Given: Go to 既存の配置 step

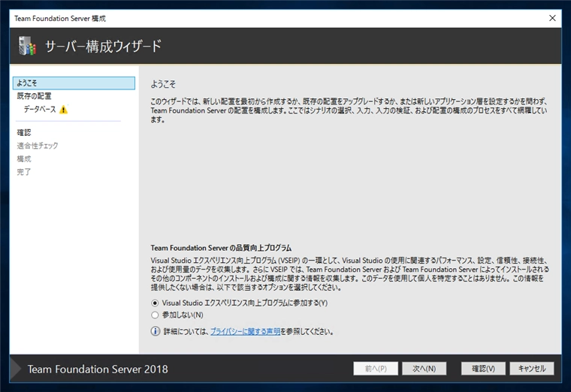Looking at the screenshot, I should pos(34,96).
